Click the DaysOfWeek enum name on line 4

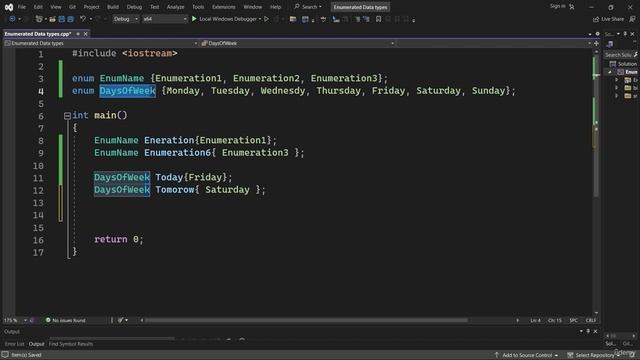(127, 91)
